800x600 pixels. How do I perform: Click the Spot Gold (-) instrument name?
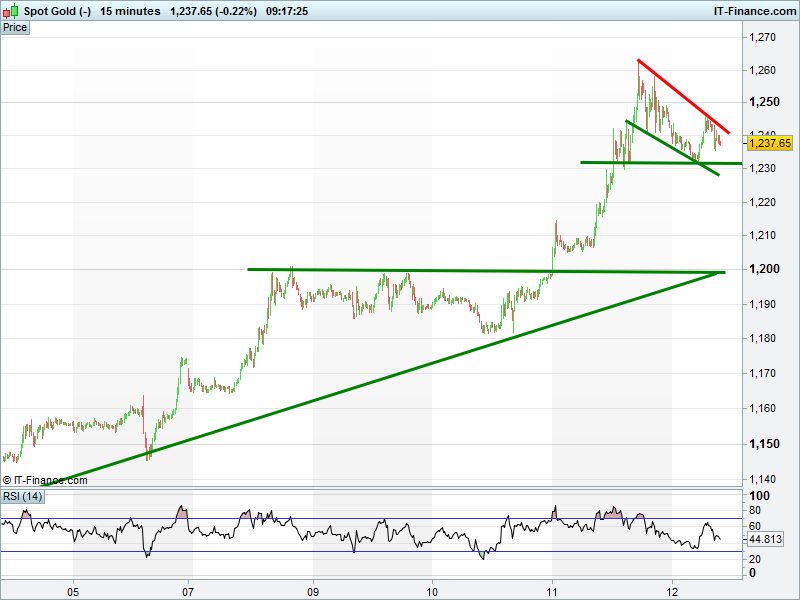point(57,11)
